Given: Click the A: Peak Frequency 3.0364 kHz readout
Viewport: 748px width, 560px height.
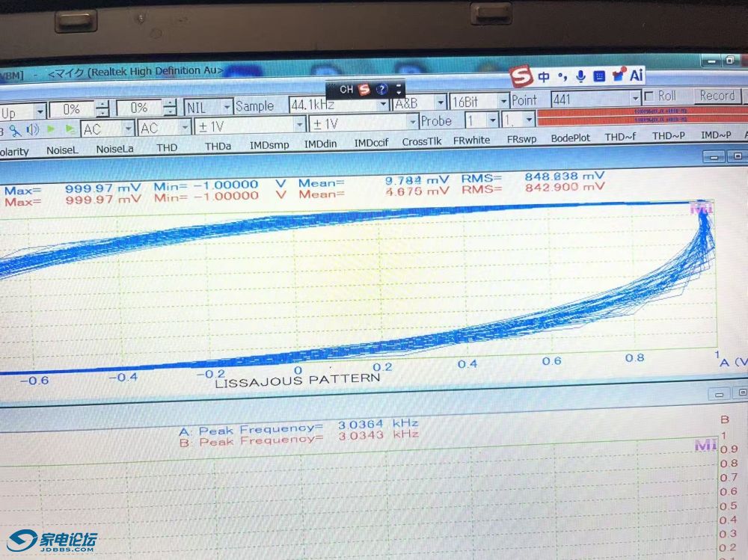Looking at the screenshot, I should [x=298, y=426].
